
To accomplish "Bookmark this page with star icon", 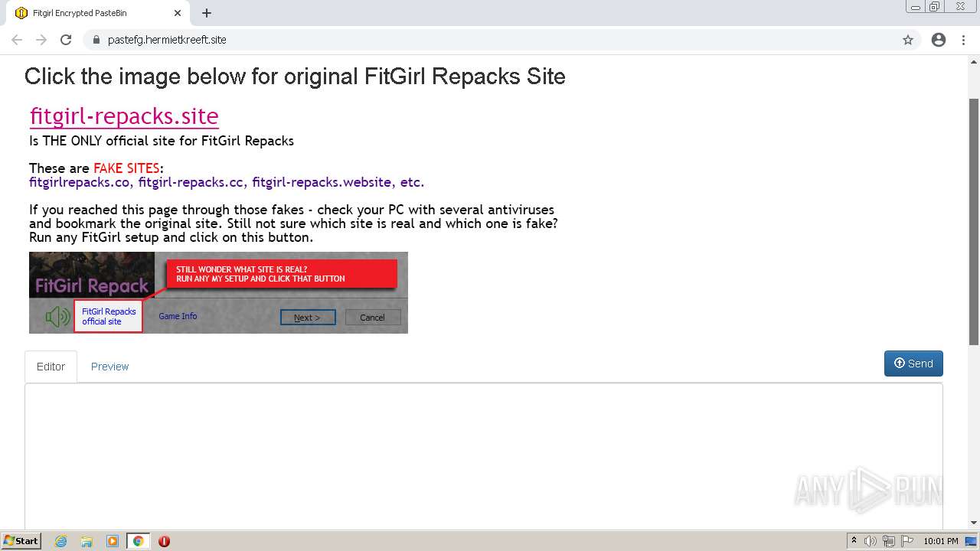I will pyautogui.click(x=908, y=40).
